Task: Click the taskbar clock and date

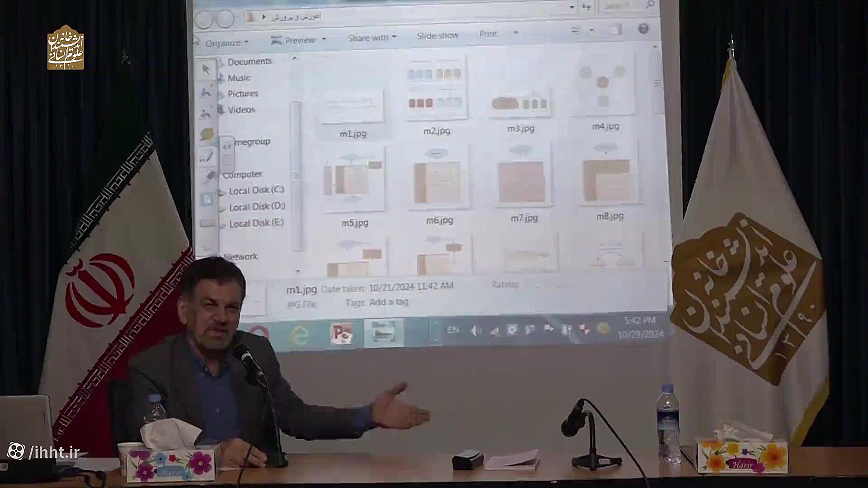Action: click(x=640, y=327)
